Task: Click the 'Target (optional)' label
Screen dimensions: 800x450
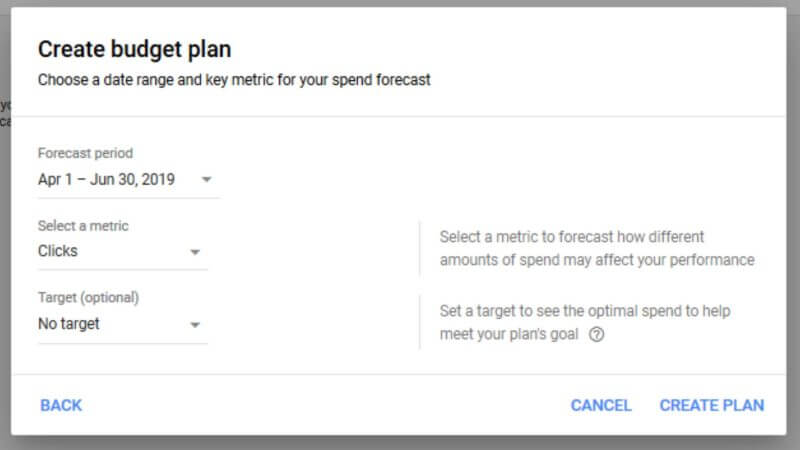Action: (88, 298)
